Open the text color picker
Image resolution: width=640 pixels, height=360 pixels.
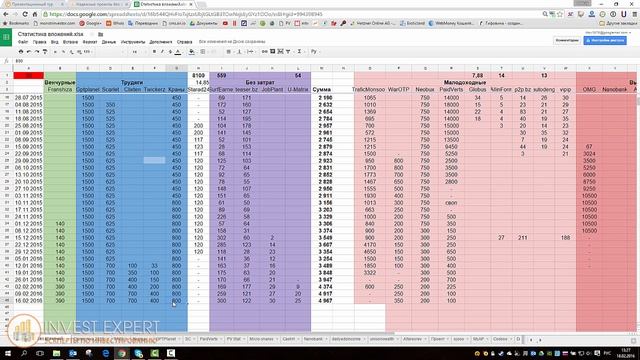click(178, 51)
